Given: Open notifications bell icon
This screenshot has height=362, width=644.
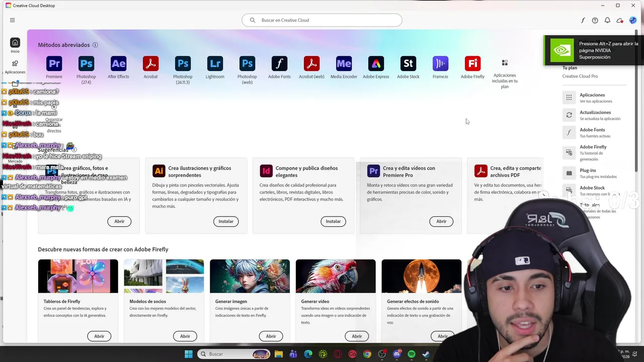Looking at the screenshot, I should point(607,20).
